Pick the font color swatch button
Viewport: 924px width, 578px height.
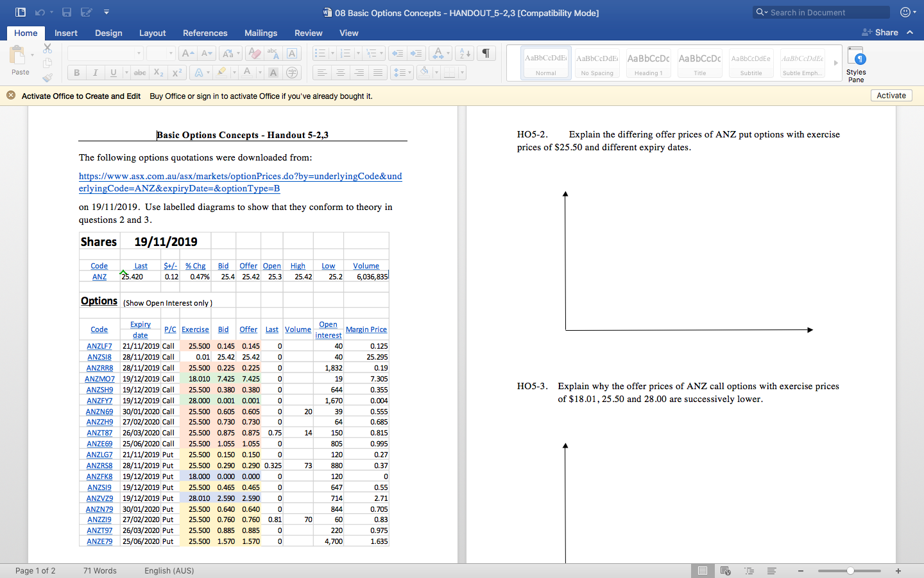[246, 73]
